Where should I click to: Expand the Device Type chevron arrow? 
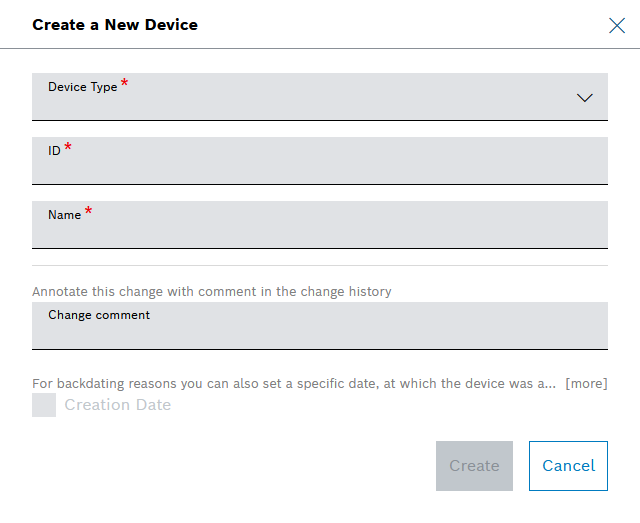pyautogui.click(x=585, y=98)
